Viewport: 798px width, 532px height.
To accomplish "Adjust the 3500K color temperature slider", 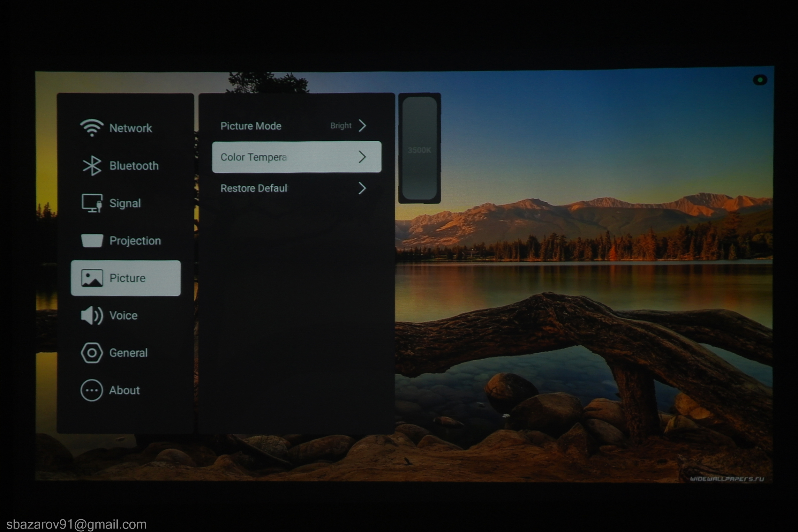I will tap(419, 150).
